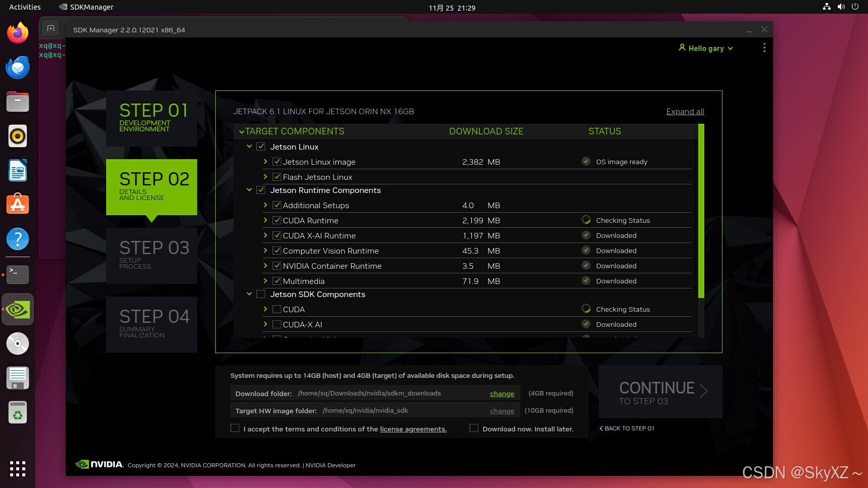Go back to Step 01
868x488 pixels.
[627, 428]
